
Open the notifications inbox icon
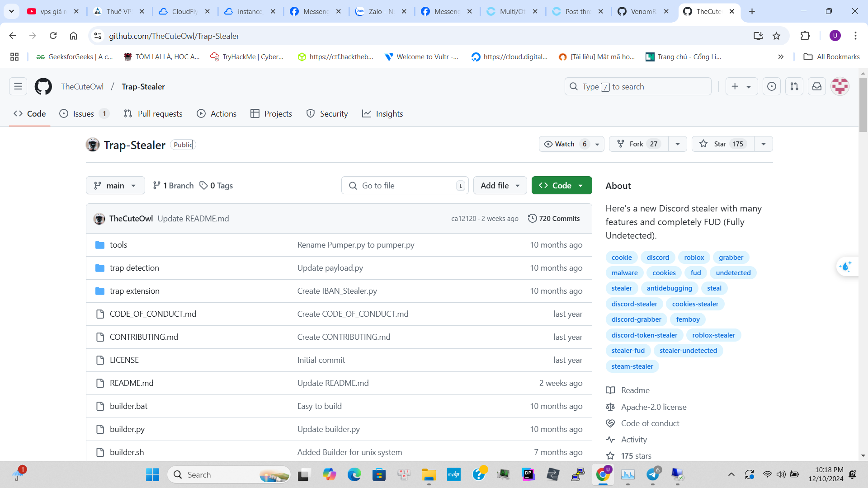tap(817, 86)
